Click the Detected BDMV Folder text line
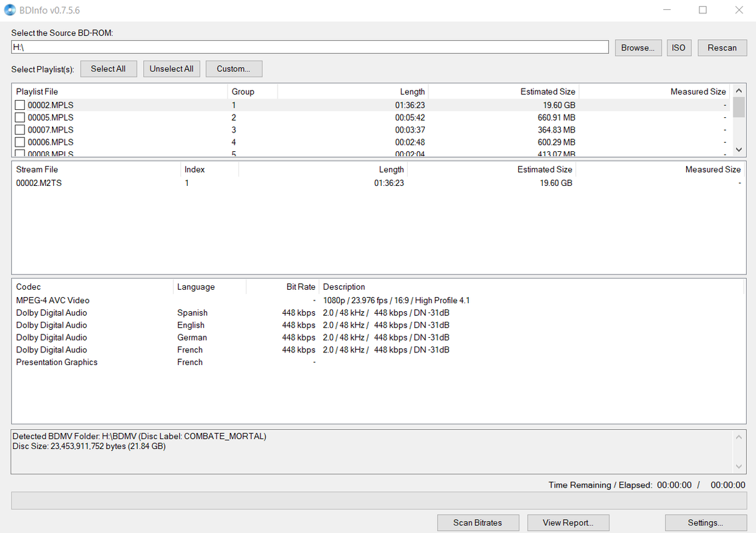This screenshot has height=533, width=756. [139, 436]
